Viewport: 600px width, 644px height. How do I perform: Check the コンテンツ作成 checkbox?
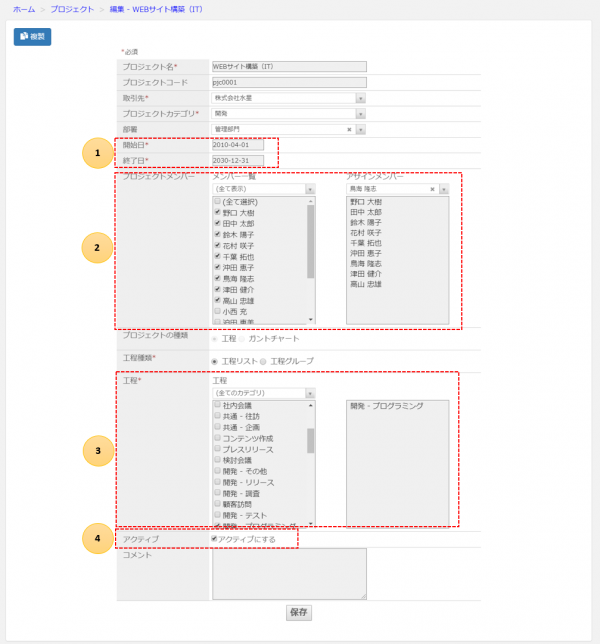[x=218, y=437]
